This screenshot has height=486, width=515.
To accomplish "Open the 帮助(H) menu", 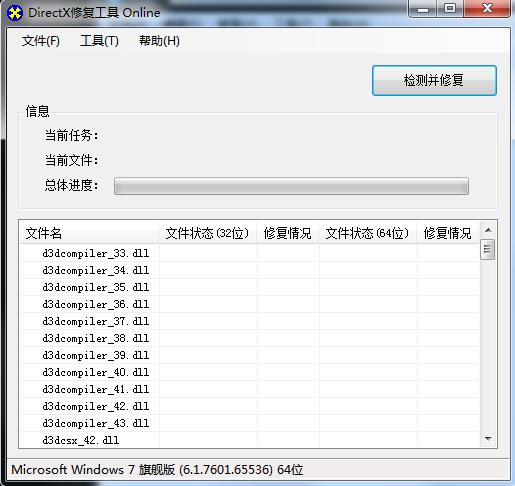I will click(x=159, y=41).
